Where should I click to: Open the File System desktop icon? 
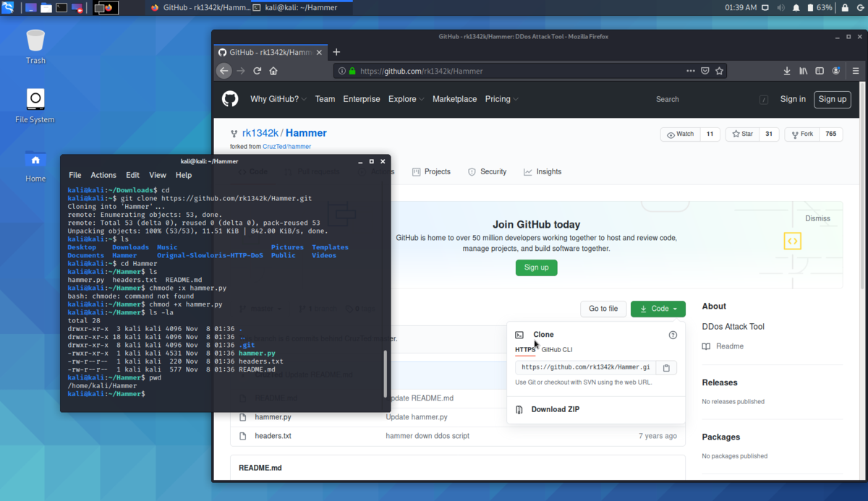[x=35, y=106]
